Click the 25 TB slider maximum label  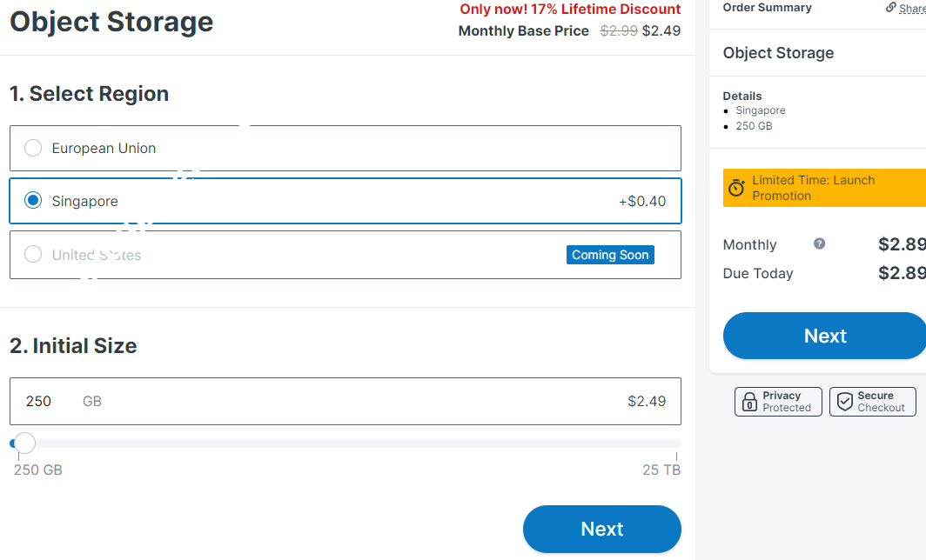(x=661, y=470)
